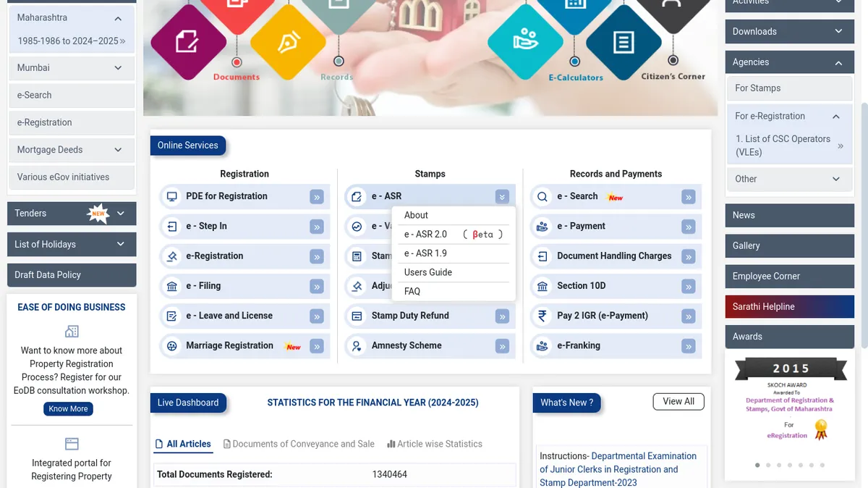Open Users Guide in e-ASR menu
Image resolution: width=868 pixels, height=488 pixels.
pyautogui.click(x=428, y=272)
